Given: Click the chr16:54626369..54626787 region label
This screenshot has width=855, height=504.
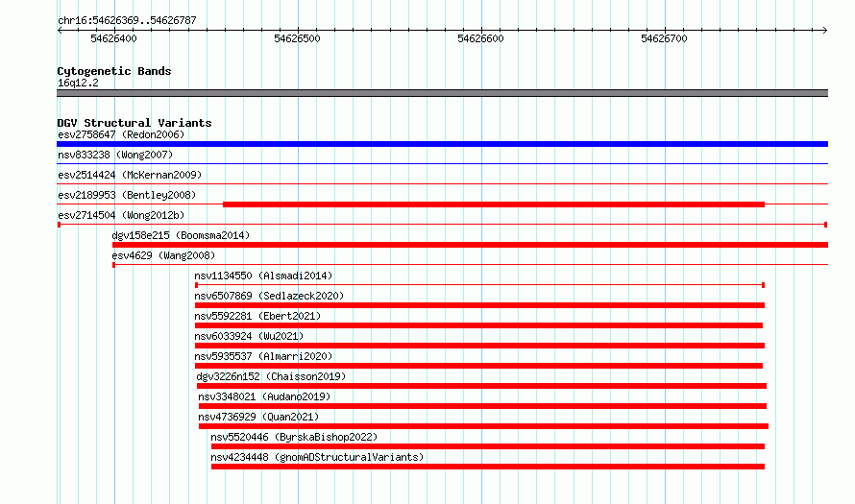Looking at the screenshot, I should (127, 21).
